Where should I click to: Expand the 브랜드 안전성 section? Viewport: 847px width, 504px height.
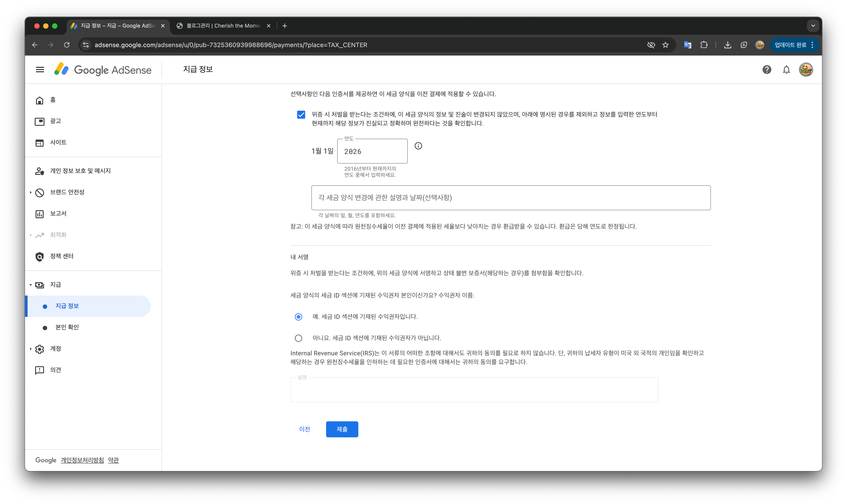31,193
